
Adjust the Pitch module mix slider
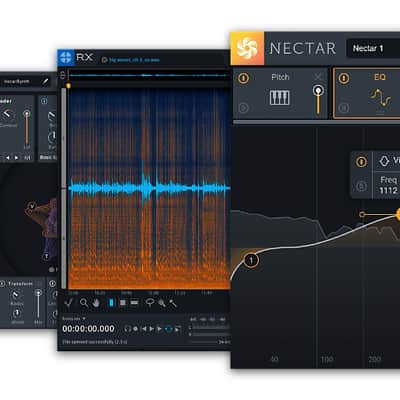[x=318, y=100]
